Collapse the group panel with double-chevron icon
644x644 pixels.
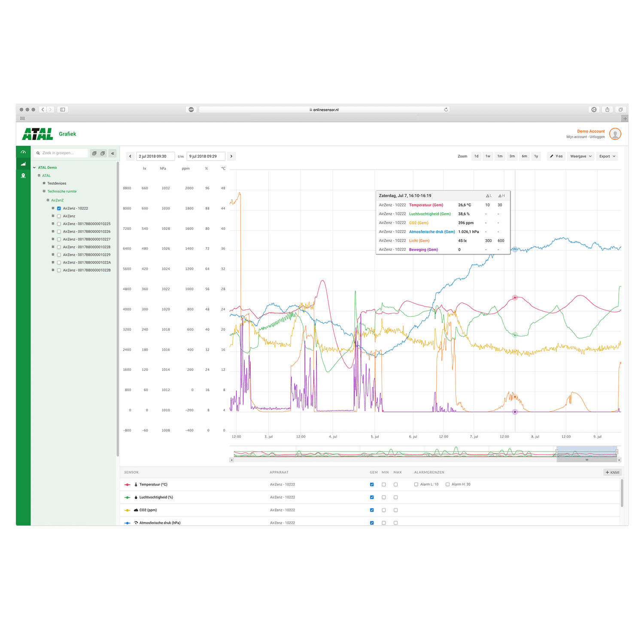pos(112,153)
